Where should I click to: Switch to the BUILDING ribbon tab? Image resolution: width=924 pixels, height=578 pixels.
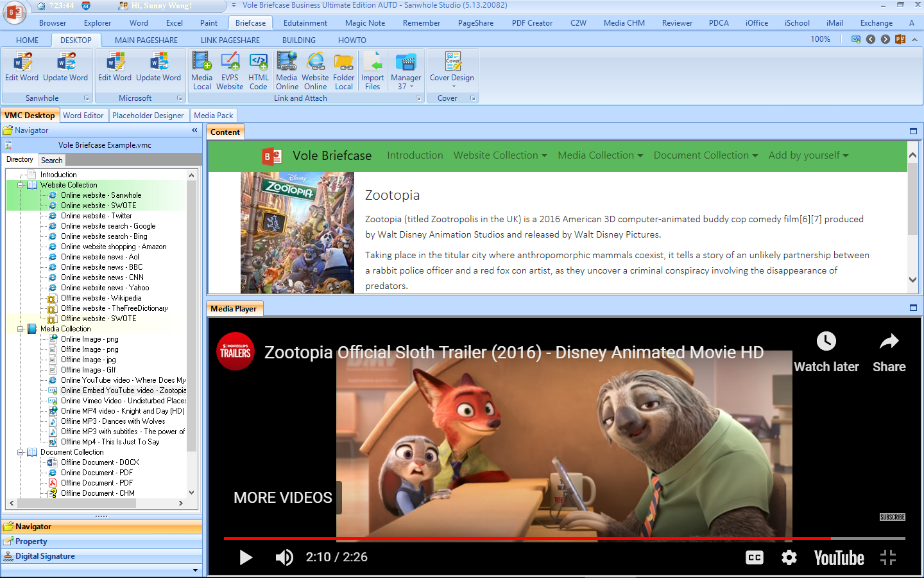[298, 40]
